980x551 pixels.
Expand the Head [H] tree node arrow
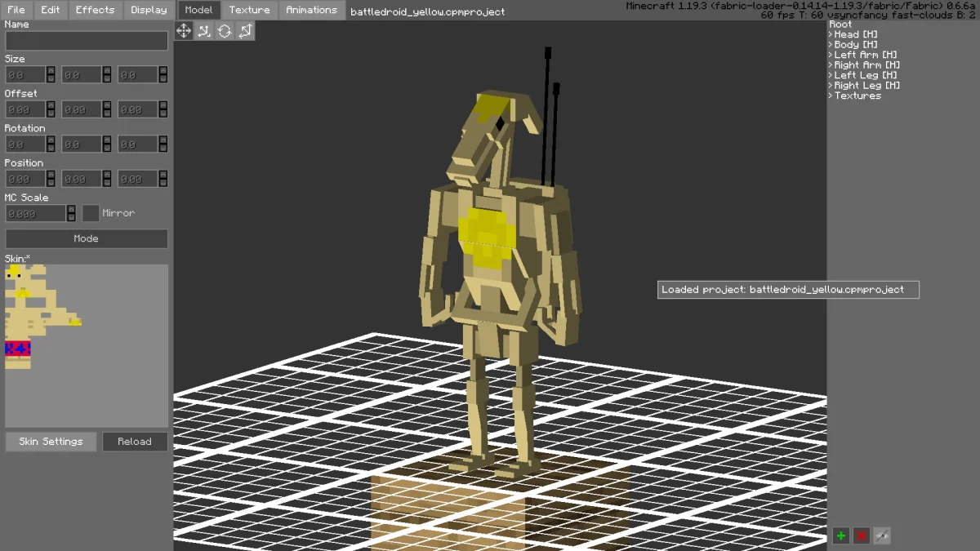click(831, 34)
